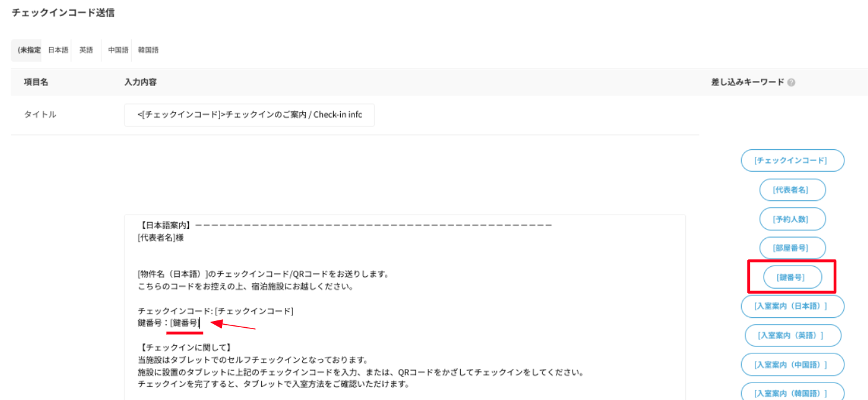Switch to the (未指定 language tab
Screen dimensions: 868x400
[x=28, y=50]
